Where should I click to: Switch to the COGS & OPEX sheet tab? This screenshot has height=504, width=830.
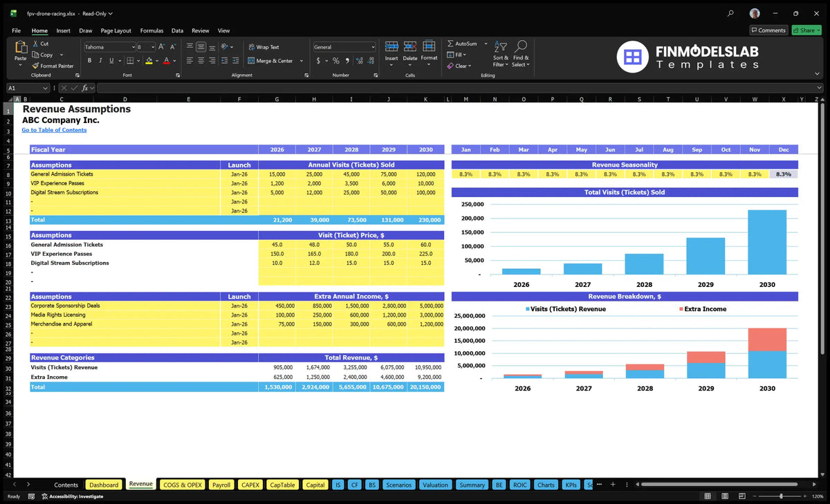tap(182, 485)
